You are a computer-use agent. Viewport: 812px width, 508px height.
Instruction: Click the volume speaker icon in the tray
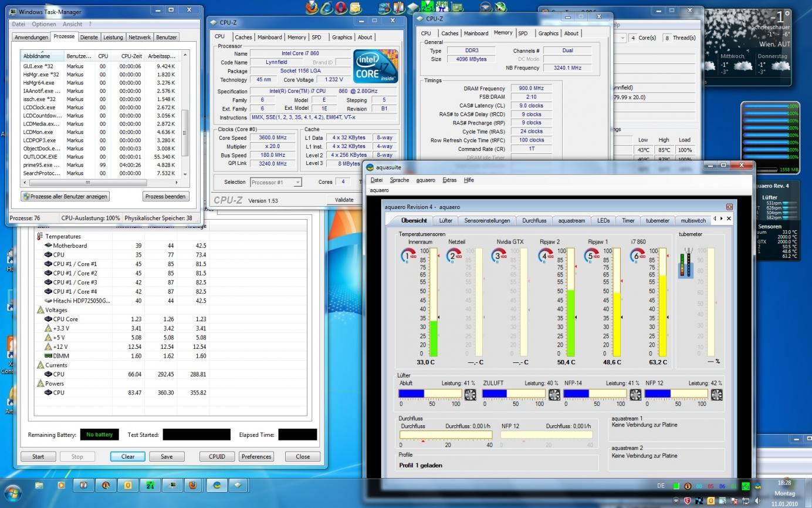click(757, 500)
